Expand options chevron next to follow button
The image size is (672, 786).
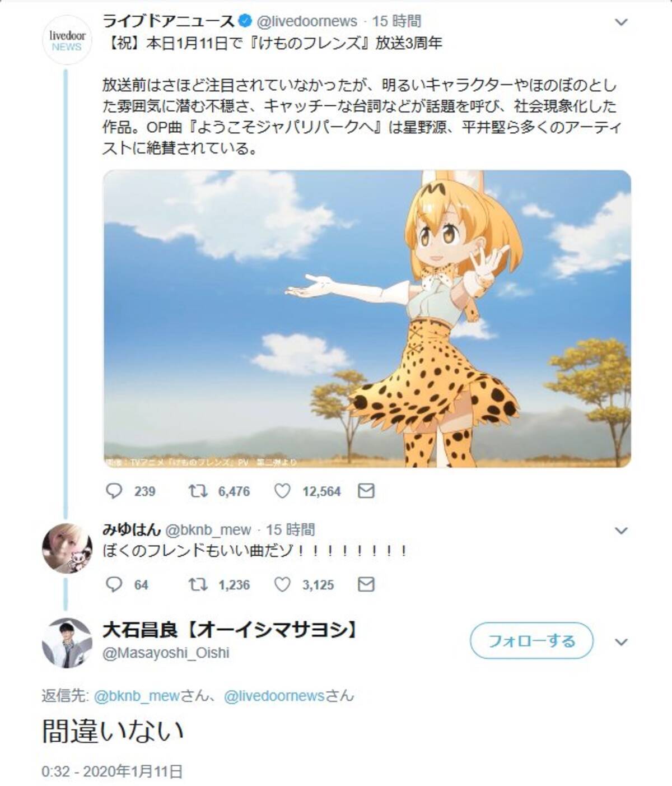(621, 642)
